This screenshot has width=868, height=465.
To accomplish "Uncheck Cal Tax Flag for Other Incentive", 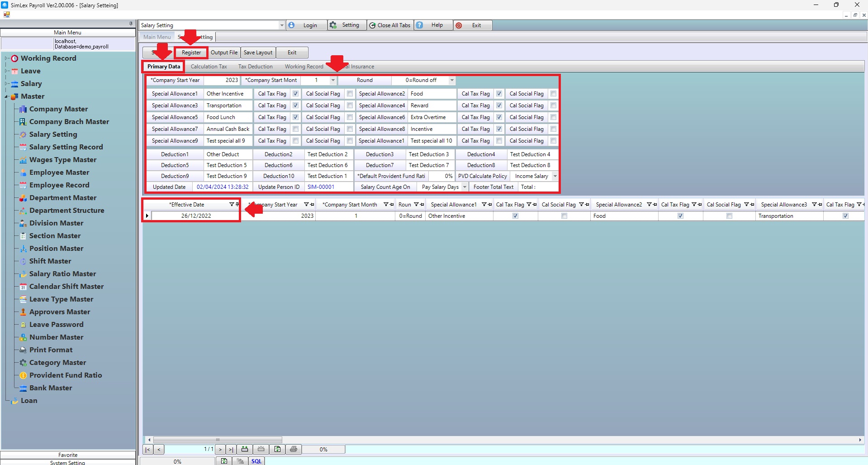I will [295, 94].
